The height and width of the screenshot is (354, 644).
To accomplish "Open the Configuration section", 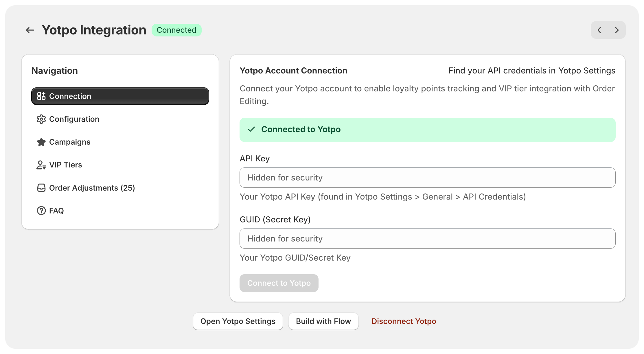I will [x=120, y=119].
